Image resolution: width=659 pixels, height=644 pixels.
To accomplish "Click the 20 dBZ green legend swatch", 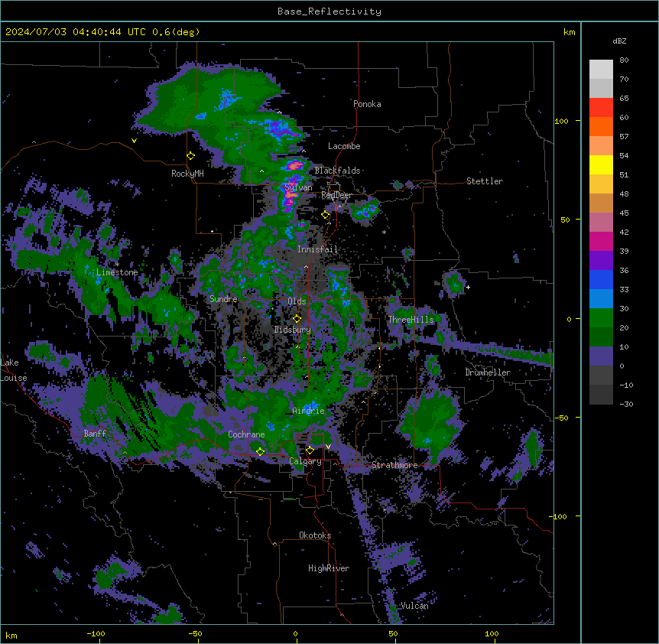I will (x=601, y=318).
